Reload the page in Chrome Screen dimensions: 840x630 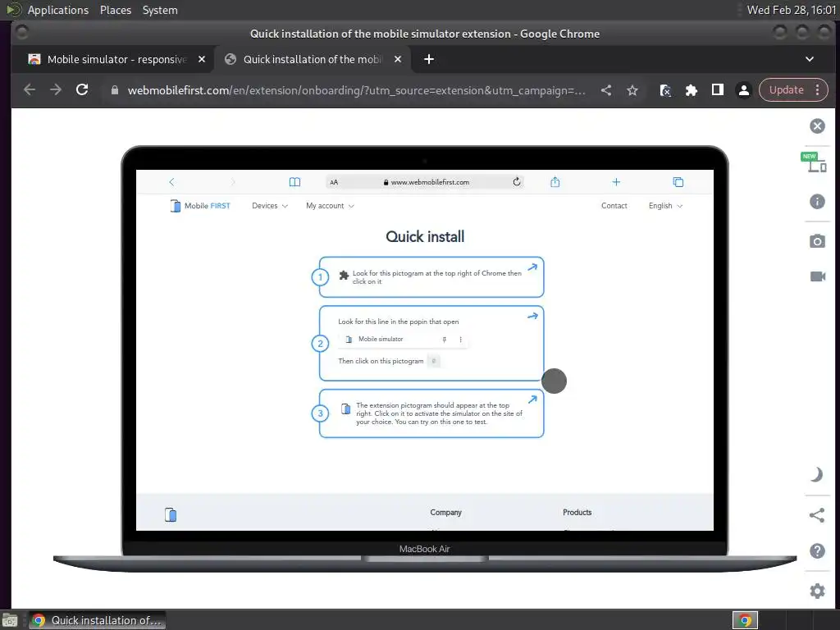(82, 90)
